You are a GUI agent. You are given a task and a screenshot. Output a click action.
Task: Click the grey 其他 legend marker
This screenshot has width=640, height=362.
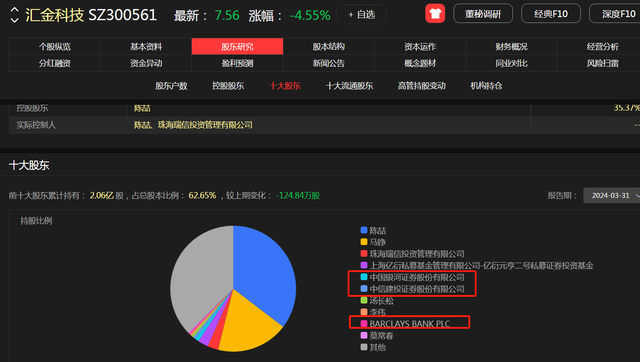point(364,347)
